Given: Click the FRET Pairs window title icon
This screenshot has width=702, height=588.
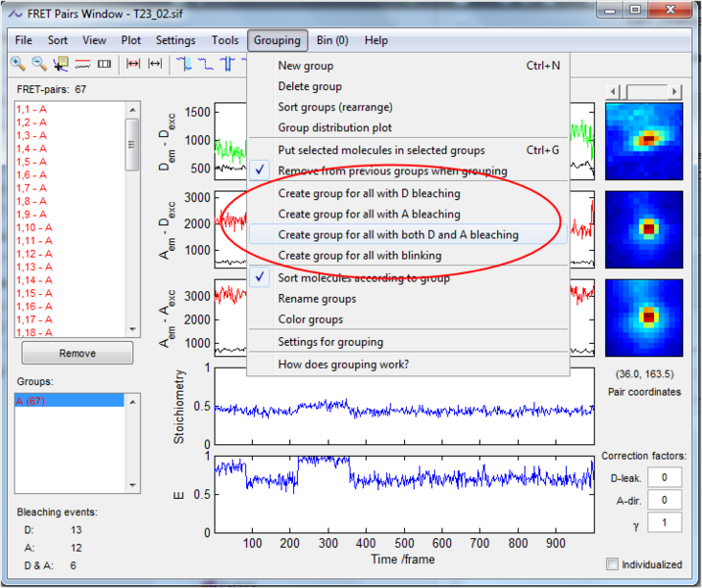Looking at the screenshot, I should pyautogui.click(x=16, y=14).
